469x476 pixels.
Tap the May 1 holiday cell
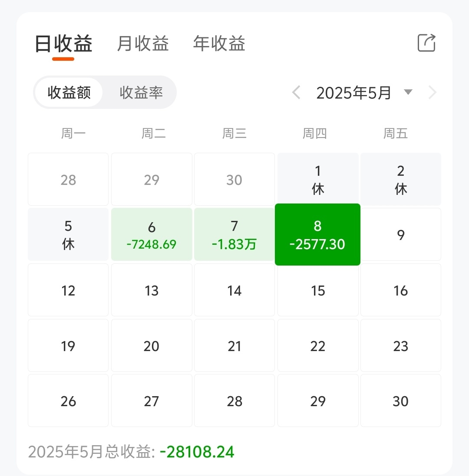[x=318, y=179]
